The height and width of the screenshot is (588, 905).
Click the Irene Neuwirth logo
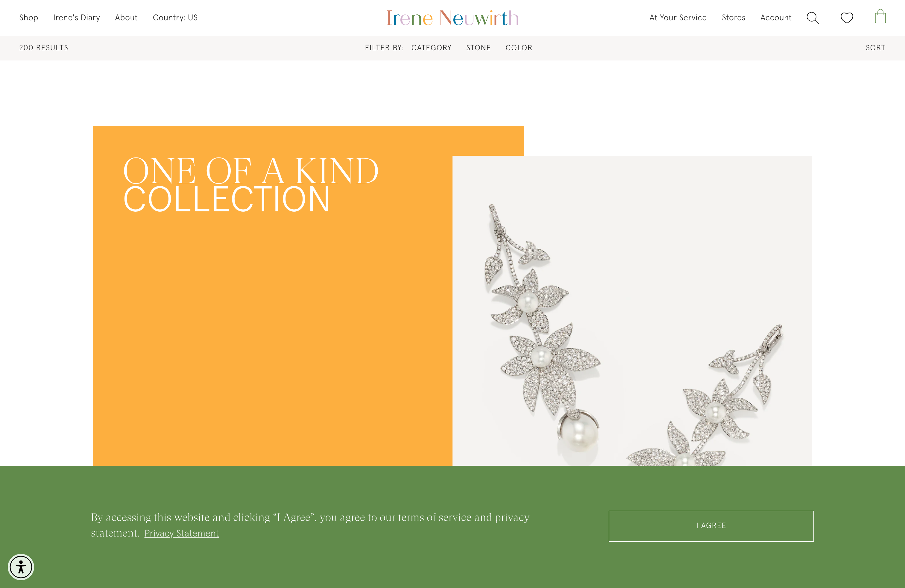[452, 17]
